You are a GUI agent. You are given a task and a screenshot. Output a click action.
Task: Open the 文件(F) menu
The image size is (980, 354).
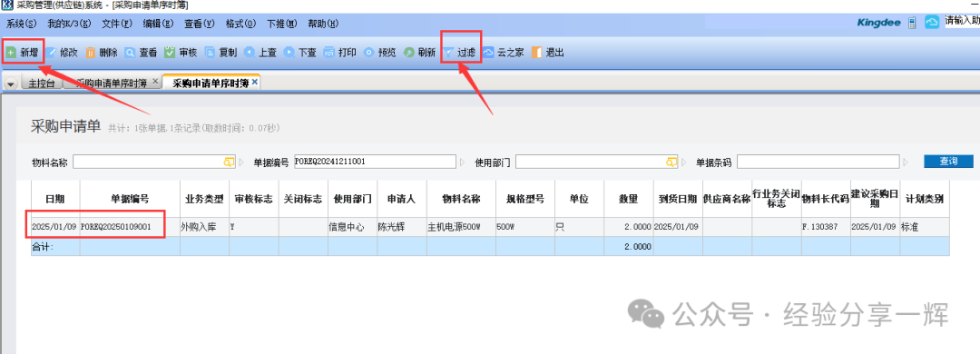click(117, 24)
